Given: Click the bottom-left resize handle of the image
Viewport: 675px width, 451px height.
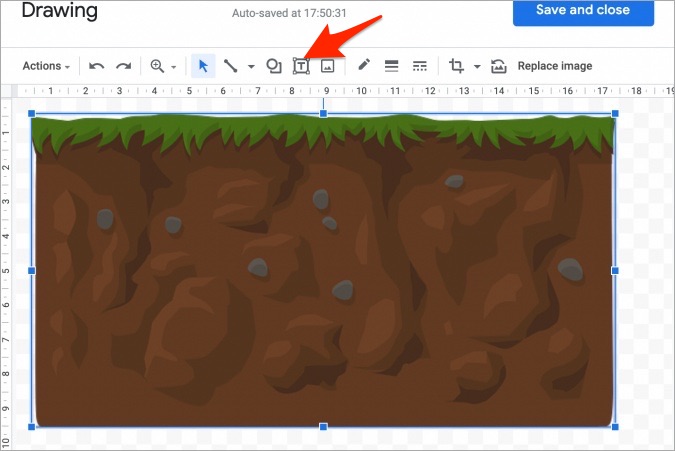Looking at the screenshot, I should pos(31,427).
